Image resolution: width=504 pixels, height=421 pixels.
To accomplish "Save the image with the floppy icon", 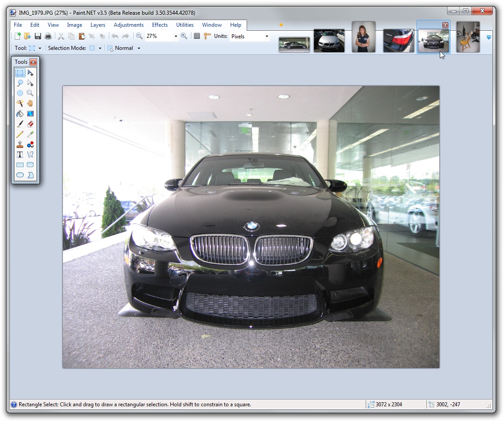I will click(37, 36).
